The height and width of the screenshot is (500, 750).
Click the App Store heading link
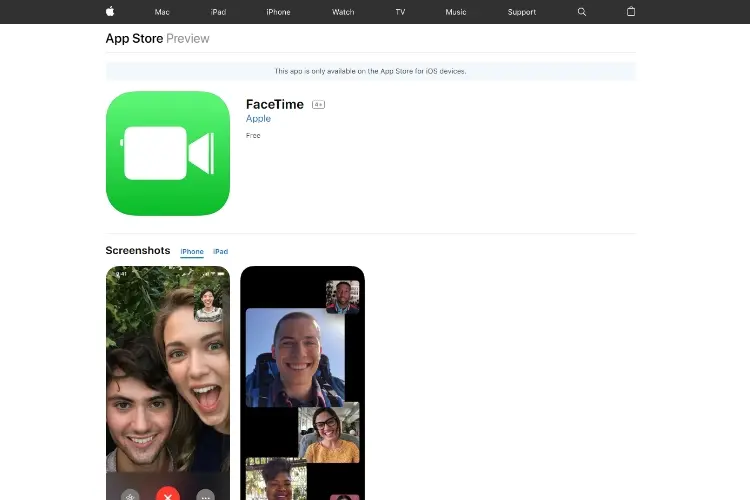134,38
